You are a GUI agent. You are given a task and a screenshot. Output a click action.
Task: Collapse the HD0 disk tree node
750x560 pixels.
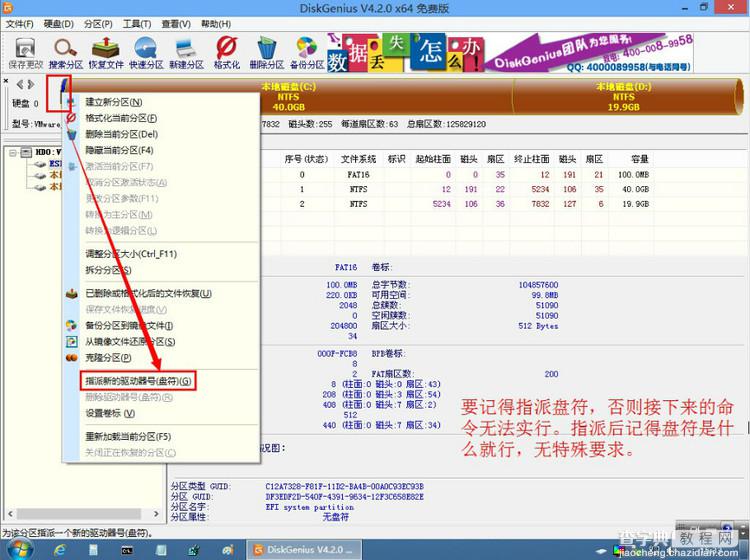13,153
